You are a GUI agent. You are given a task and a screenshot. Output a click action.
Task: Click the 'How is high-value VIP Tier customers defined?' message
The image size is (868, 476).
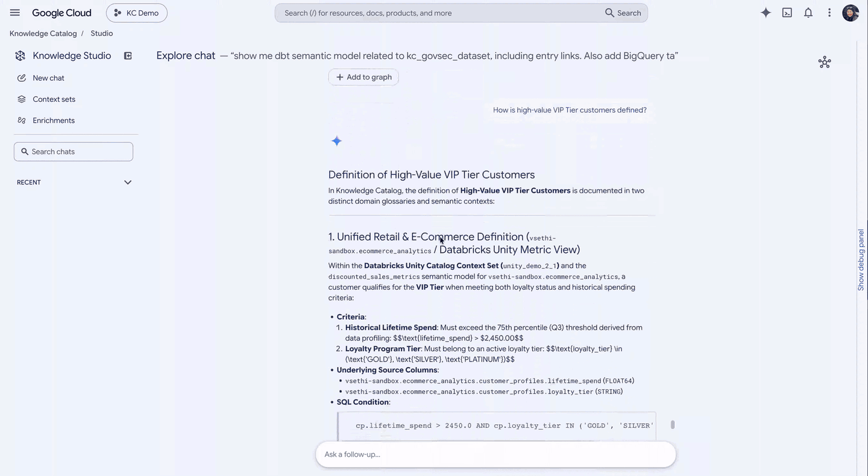[x=570, y=110]
